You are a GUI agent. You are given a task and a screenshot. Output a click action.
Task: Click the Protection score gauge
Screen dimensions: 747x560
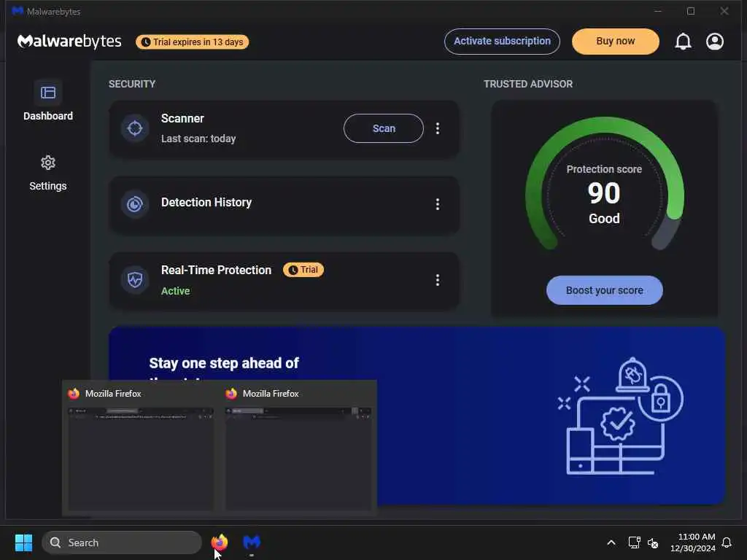(604, 183)
